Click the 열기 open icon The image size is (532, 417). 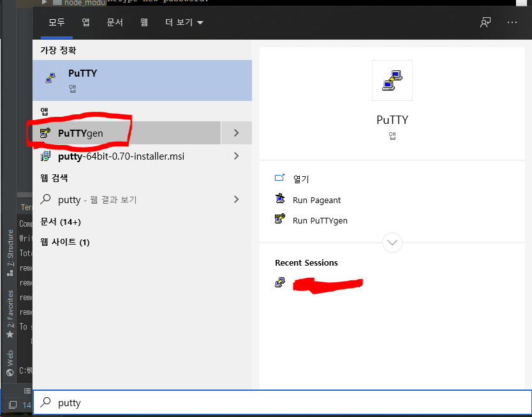pos(279,178)
